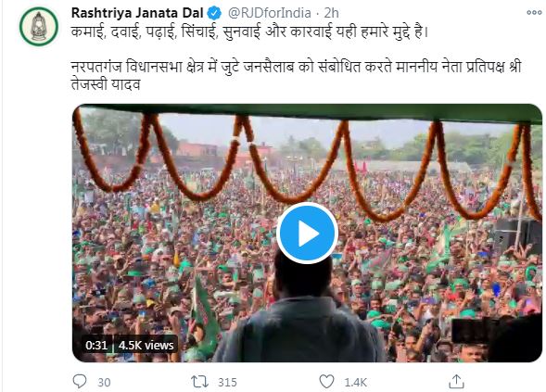The width and height of the screenshot is (546, 392).
Task: Click the 1.4K likes count
Action: 356,382
